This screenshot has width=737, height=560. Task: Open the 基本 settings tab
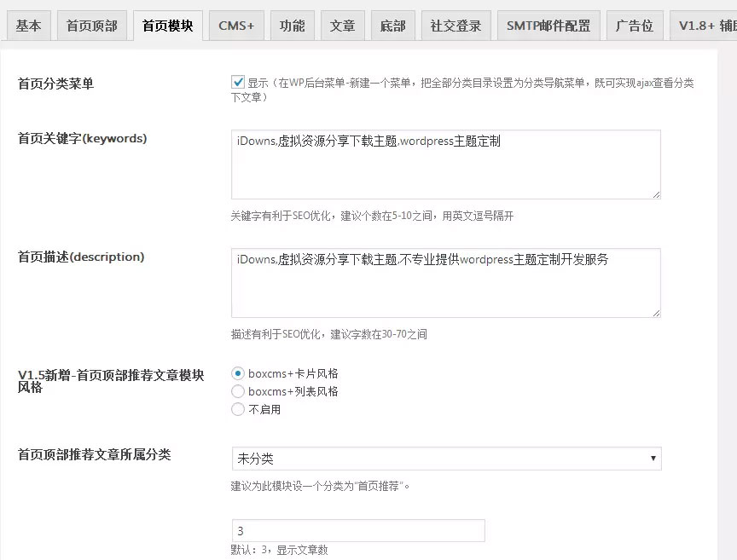click(x=28, y=26)
